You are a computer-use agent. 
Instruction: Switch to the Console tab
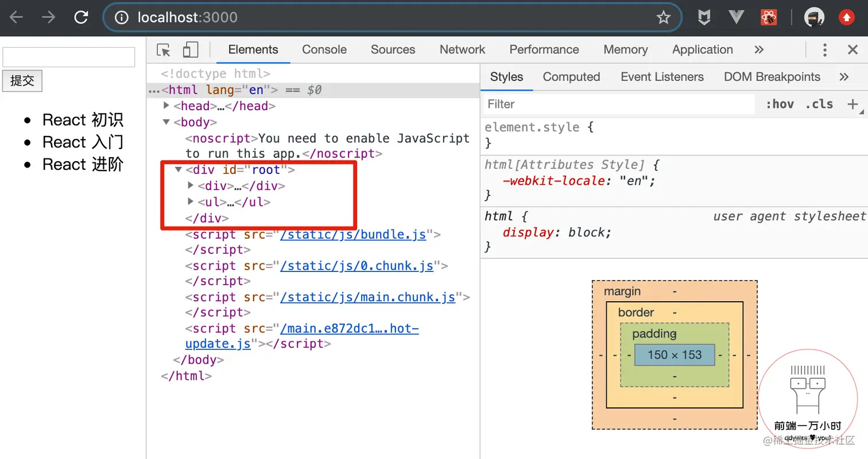(x=324, y=50)
